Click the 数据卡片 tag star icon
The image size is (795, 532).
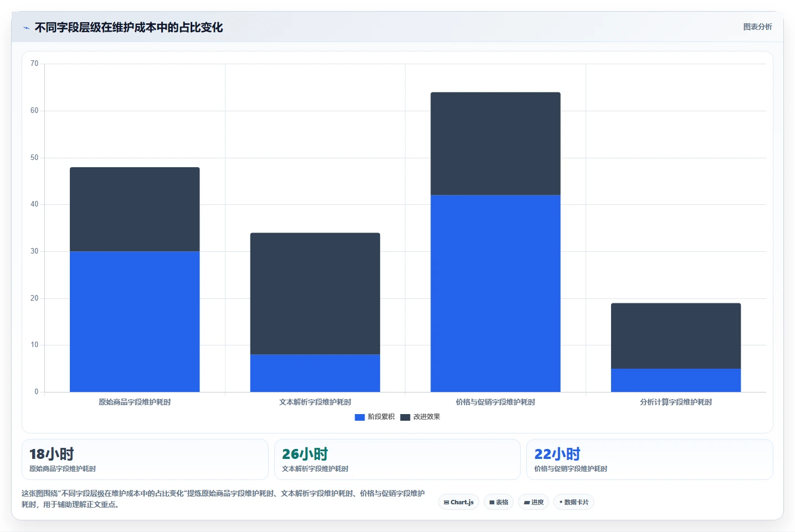[561, 502]
